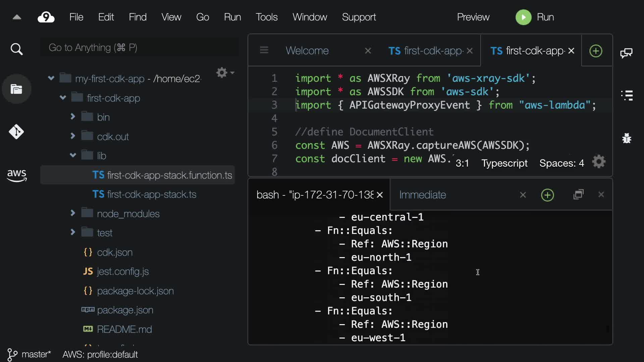
Task: Open the Tools menu
Action: pyautogui.click(x=266, y=17)
